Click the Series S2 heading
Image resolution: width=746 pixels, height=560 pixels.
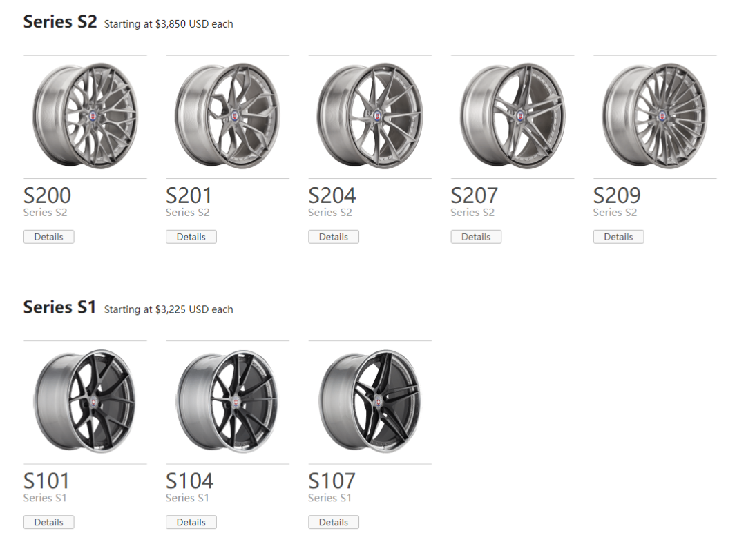tap(60, 22)
